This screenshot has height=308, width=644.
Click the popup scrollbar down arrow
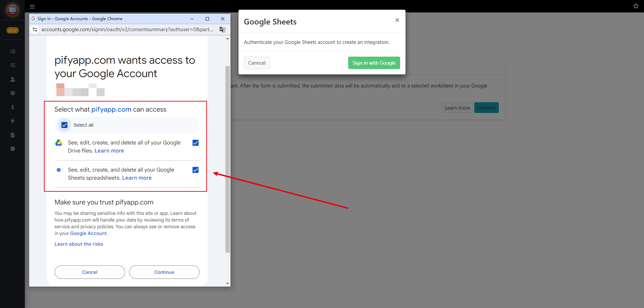pos(228,284)
